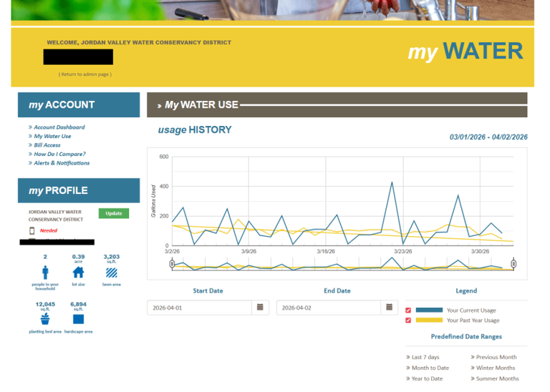Click the my WATER logo
The width and height of the screenshot is (550, 392).
[465, 52]
